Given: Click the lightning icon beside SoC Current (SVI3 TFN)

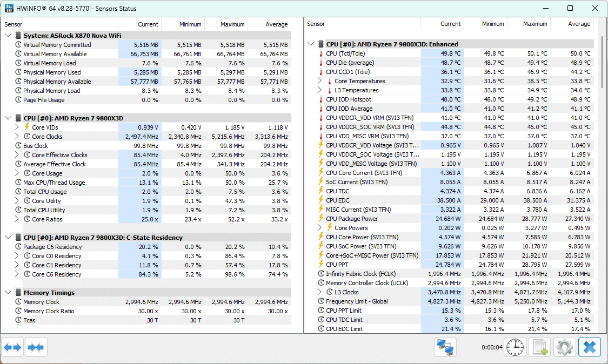Looking at the screenshot, I should (x=321, y=181).
